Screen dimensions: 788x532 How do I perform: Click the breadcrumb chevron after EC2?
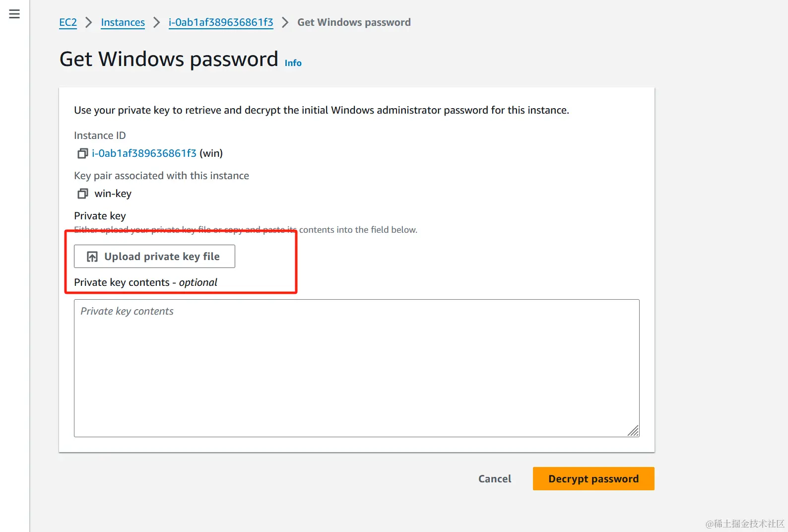coord(89,22)
